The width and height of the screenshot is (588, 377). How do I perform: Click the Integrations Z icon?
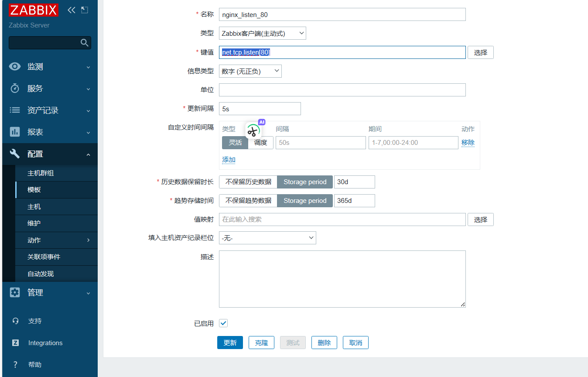(x=16, y=343)
